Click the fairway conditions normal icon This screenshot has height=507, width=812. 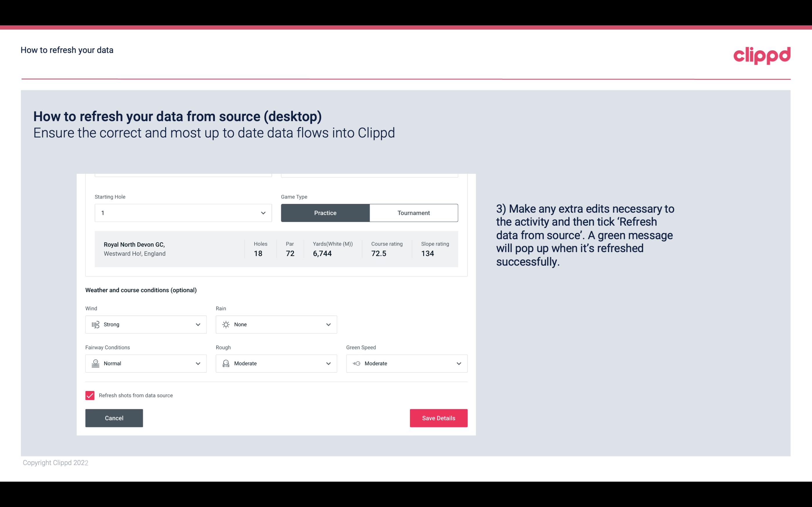95,363
